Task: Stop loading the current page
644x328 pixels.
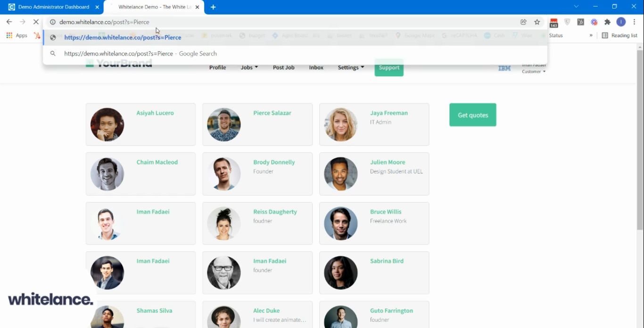Action: 36,22
